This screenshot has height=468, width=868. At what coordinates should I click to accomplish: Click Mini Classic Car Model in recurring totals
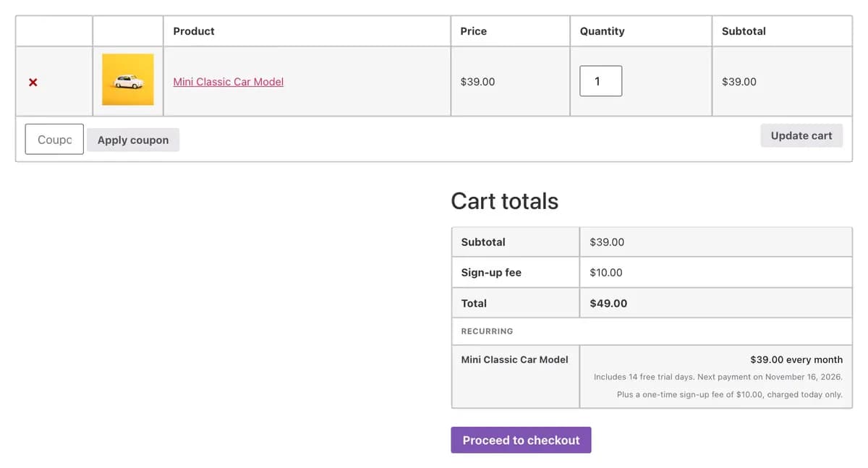[514, 359]
